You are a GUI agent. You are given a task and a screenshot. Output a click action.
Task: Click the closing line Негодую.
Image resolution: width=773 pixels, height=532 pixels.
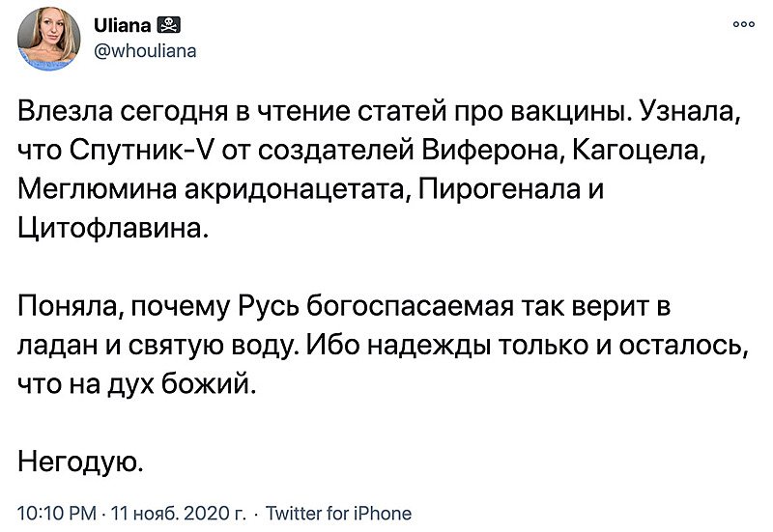(80, 462)
